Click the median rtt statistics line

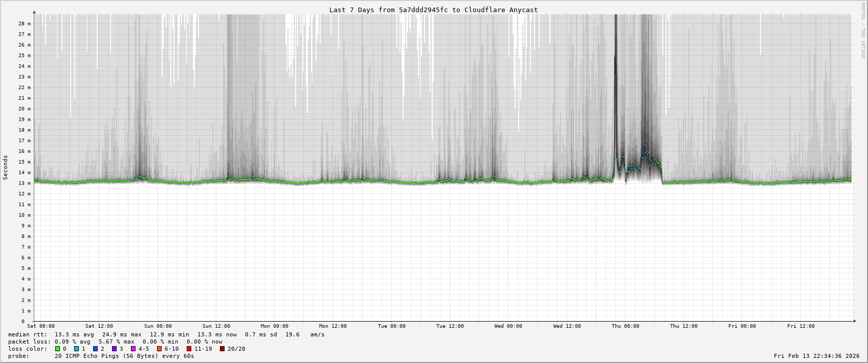click(166, 334)
